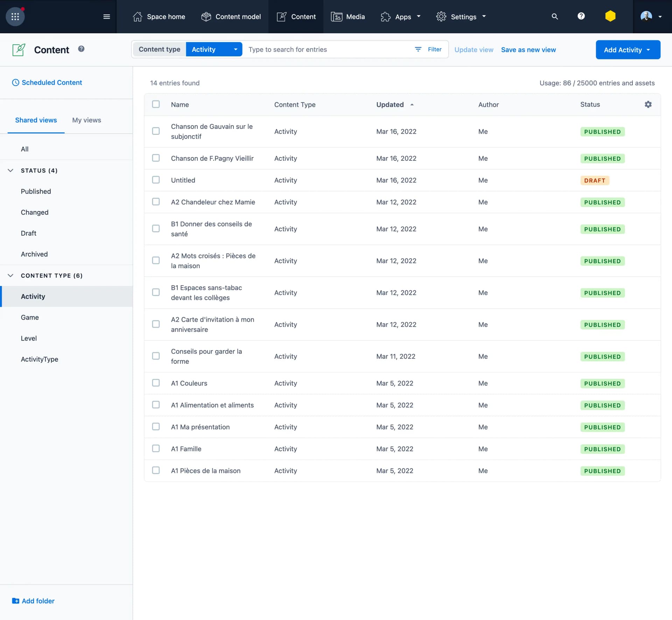Click Save as new view
Screen dimensions: 672x620
528,50
